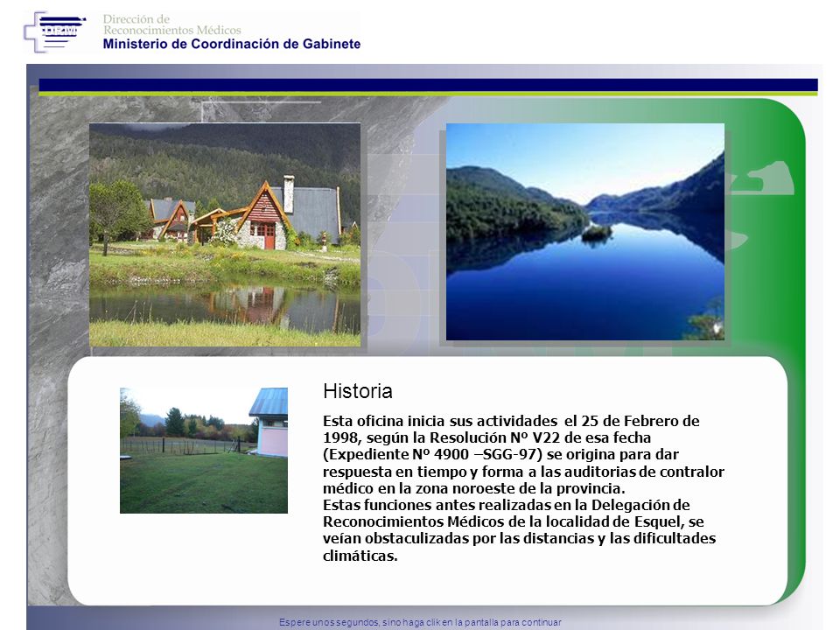Open the alpine cabin by pond photo
This screenshot has width=840, height=630.
point(225,234)
